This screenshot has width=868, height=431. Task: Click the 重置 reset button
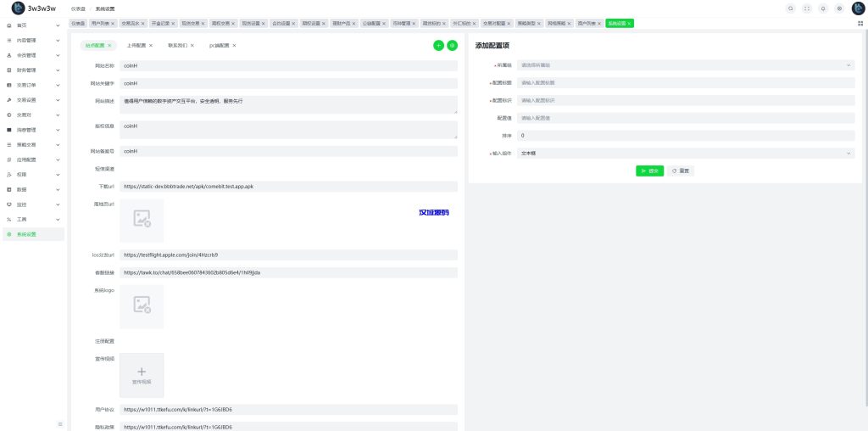coord(681,171)
